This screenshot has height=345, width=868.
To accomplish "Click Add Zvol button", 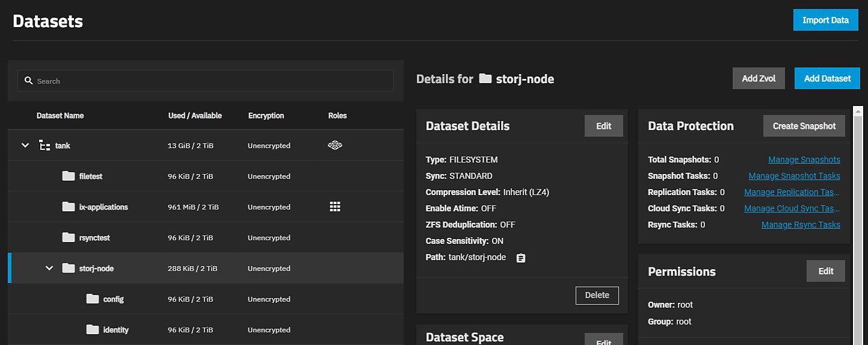I will tap(758, 78).
